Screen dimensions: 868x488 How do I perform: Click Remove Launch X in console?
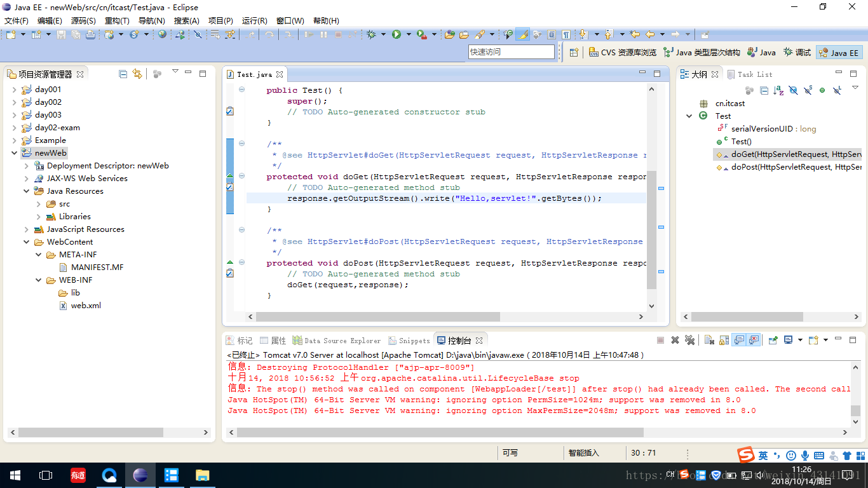click(675, 341)
